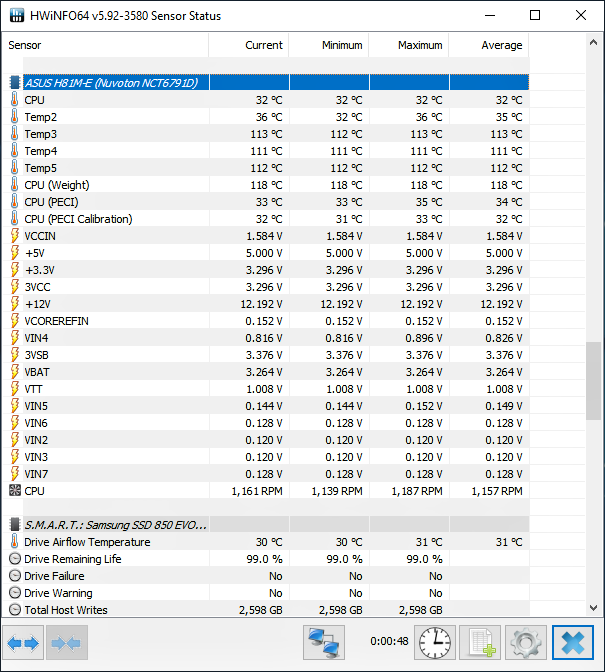This screenshot has width=605, height=672.
Task: Click the Current column header
Action: point(249,45)
